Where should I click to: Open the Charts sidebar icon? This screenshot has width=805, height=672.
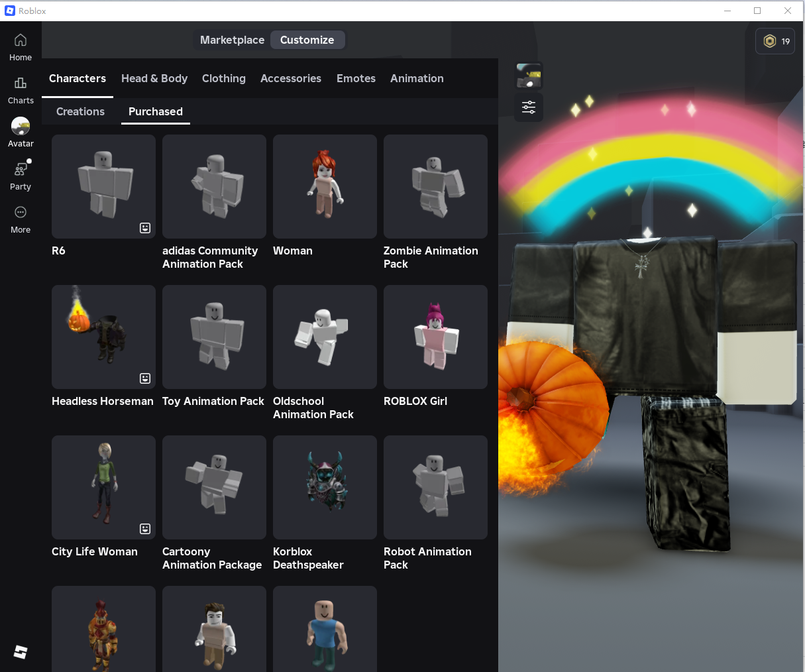pos(21,84)
